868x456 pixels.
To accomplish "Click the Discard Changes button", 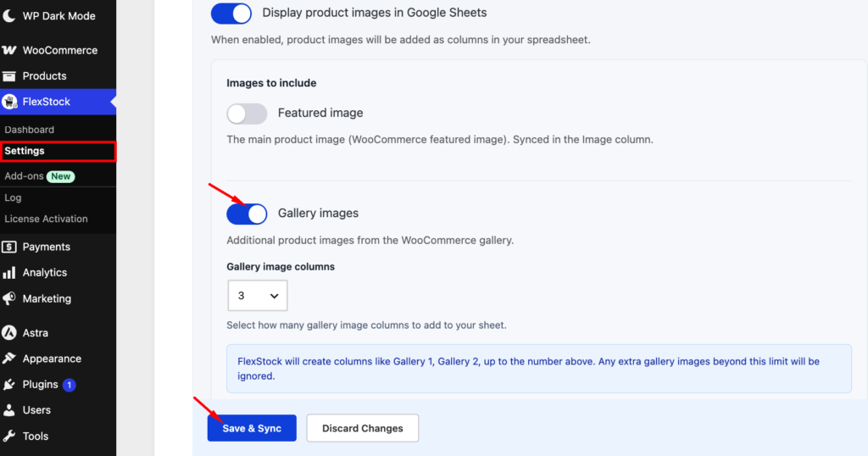I will 363,428.
